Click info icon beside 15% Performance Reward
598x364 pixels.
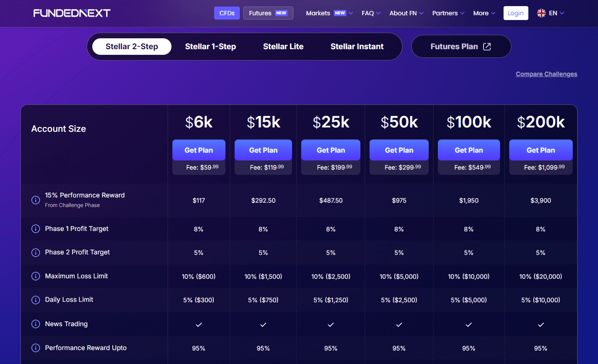point(36,200)
